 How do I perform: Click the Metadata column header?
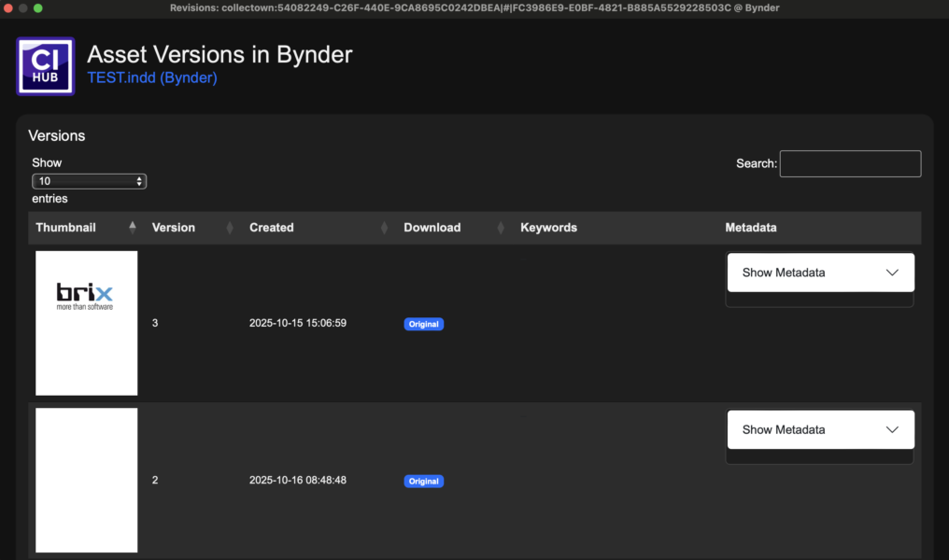point(750,228)
